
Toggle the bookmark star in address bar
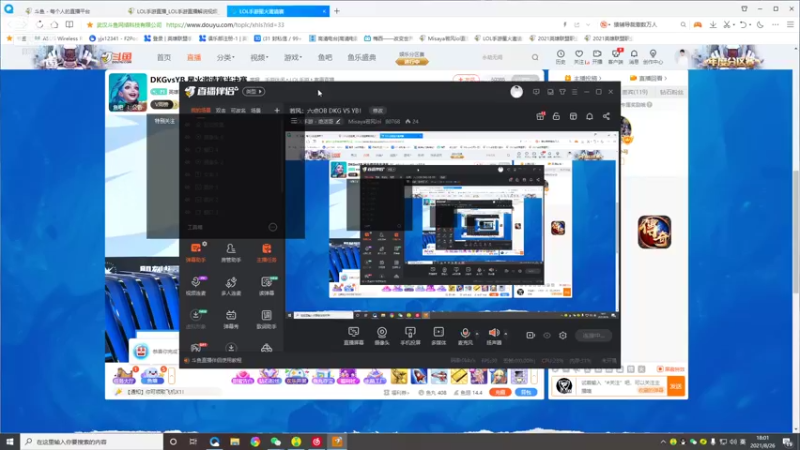90,24
